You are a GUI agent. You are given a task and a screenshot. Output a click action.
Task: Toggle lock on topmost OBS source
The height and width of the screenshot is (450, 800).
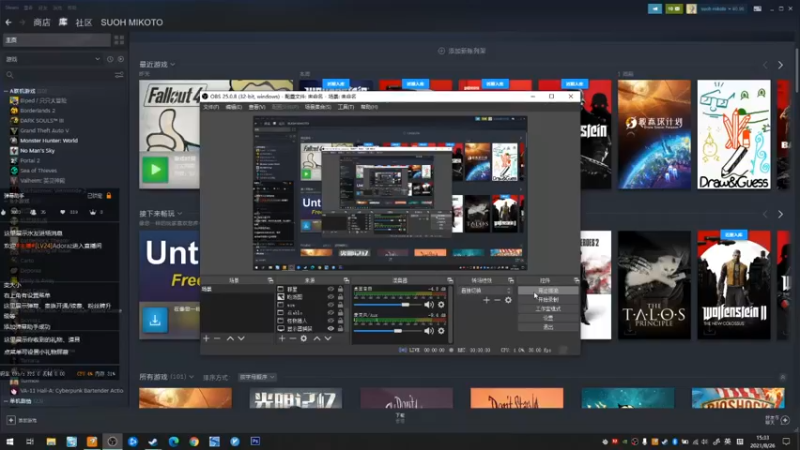click(340, 289)
